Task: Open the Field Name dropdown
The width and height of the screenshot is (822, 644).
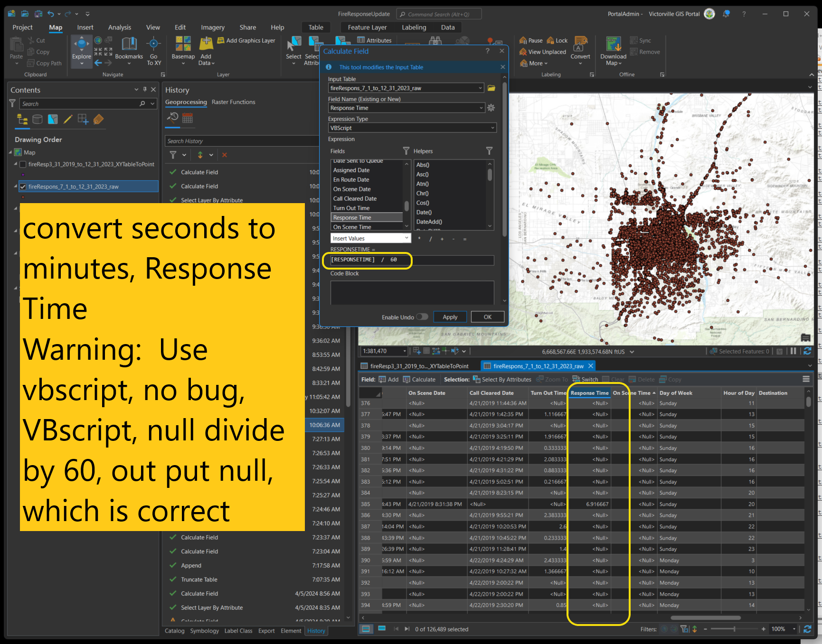Action: 481,108
